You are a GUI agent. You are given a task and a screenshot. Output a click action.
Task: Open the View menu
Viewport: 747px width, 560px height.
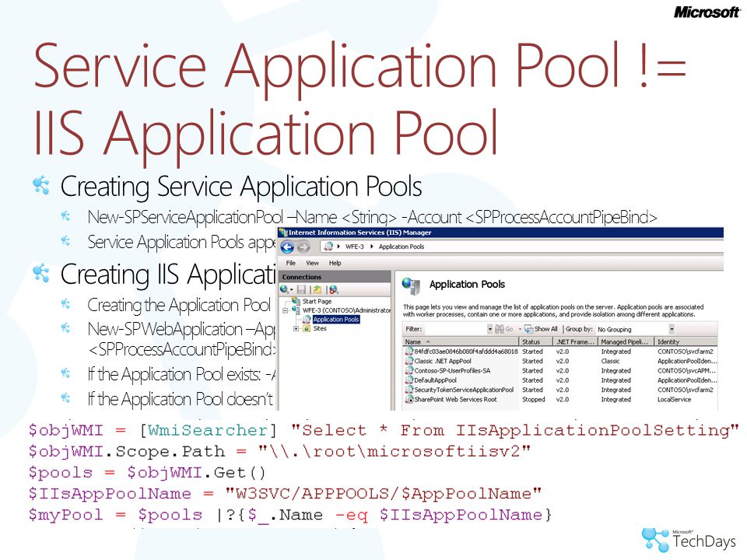[x=312, y=263]
